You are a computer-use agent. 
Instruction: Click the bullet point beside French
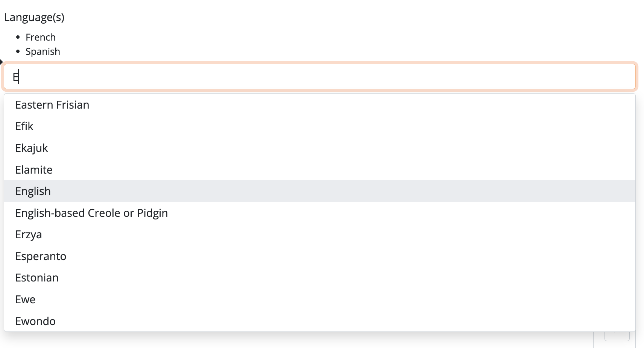tap(18, 37)
